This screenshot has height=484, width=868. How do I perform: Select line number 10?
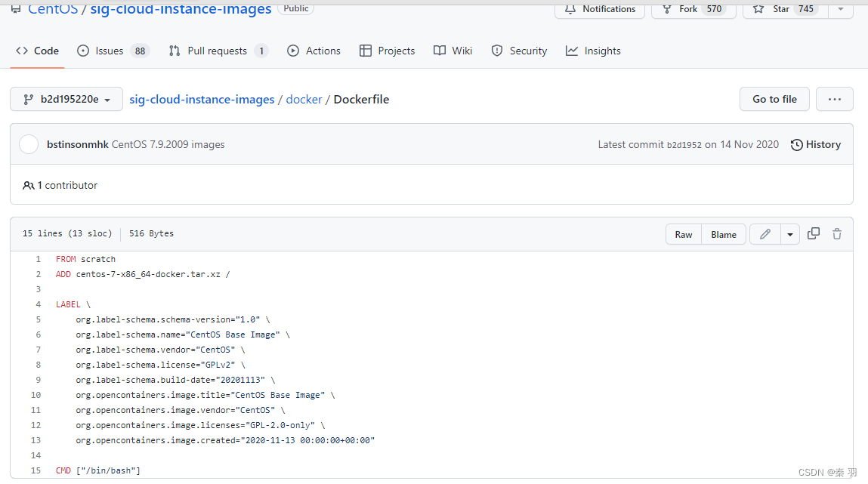coord(36,395)
